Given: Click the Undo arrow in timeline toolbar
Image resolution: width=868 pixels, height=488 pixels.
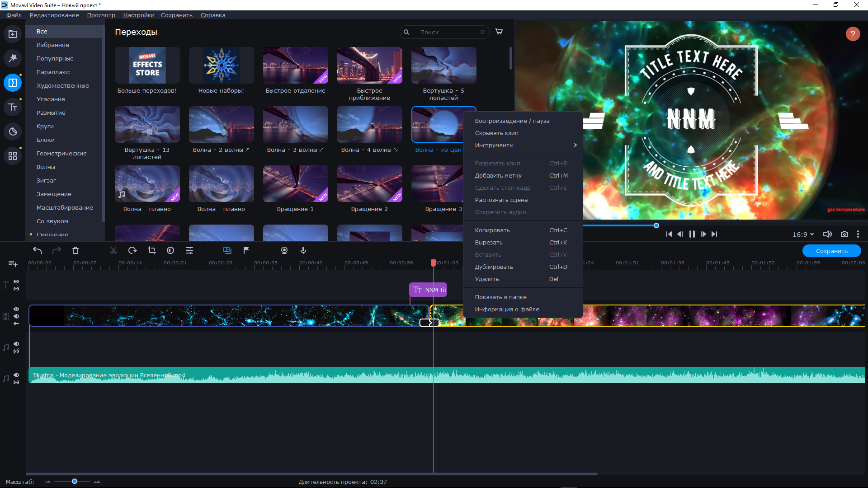Looking at the screenshot, I should tap(38, 250).
